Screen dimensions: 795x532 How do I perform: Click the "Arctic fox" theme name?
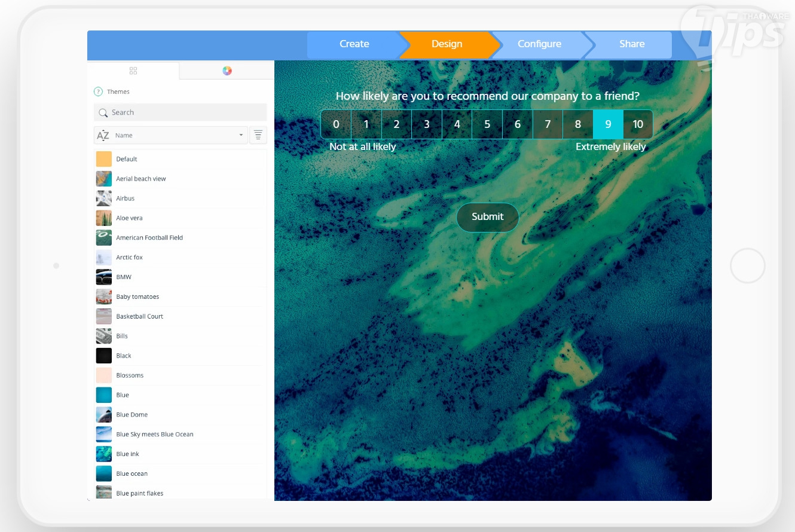130,258
